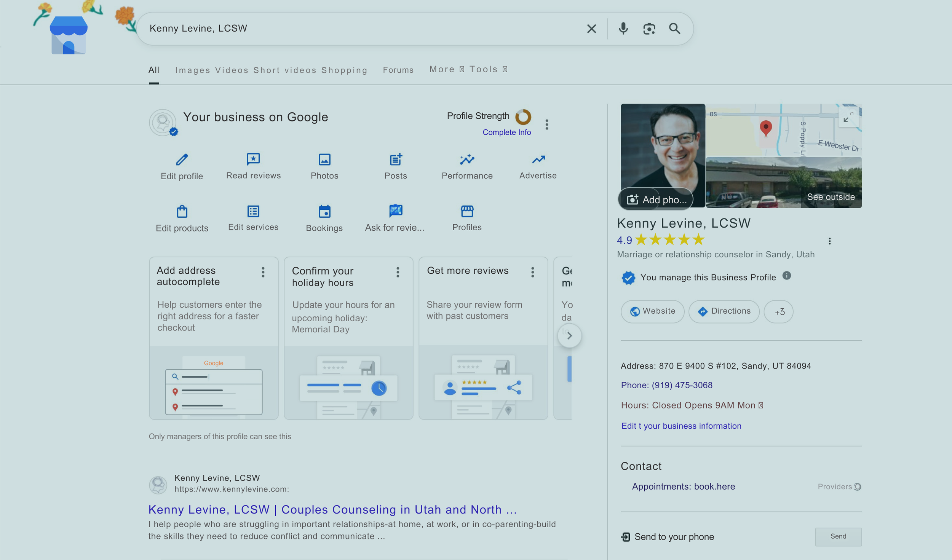This screenshot has height=560, width=952.
Task: Switch to Short videos tab
Action: (285, 70)
